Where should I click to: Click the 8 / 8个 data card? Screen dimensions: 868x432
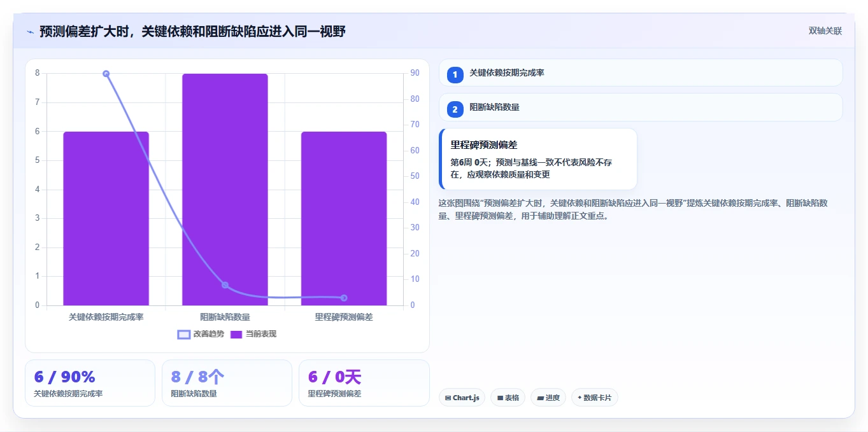pos(227,383)
